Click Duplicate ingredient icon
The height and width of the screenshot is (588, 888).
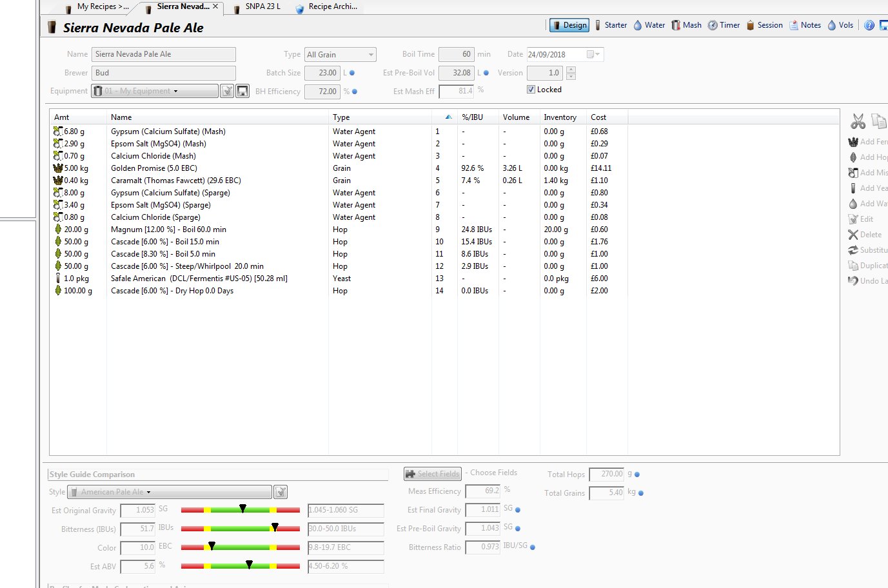[853, 266]
